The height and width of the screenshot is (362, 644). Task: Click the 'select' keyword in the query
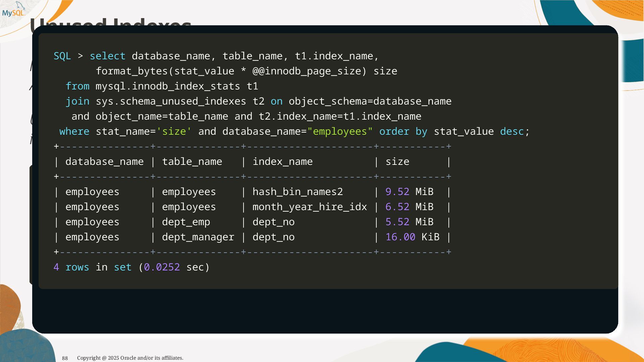107,56
